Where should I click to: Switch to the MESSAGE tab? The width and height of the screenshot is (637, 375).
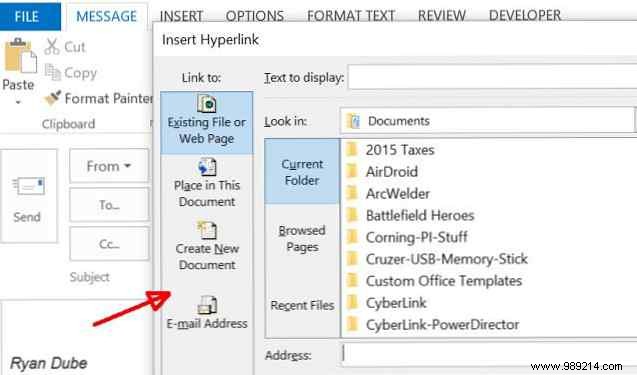coord(106,16)
